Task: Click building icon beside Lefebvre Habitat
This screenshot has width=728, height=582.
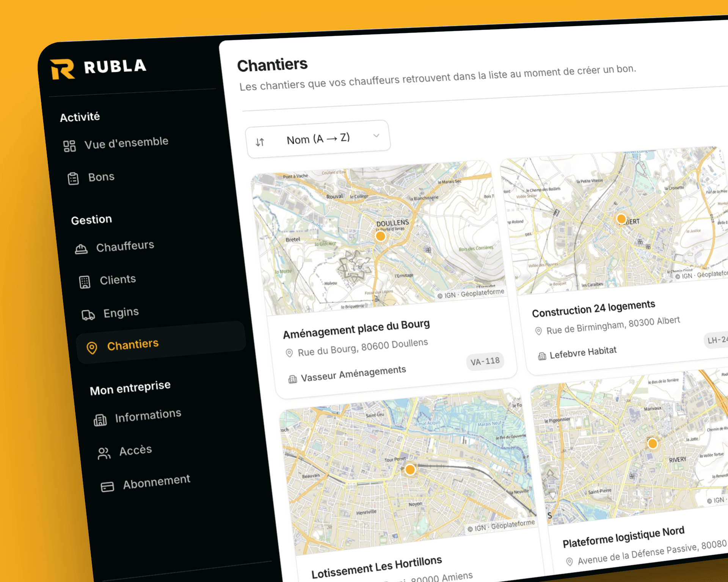Action: pos(542,356)
